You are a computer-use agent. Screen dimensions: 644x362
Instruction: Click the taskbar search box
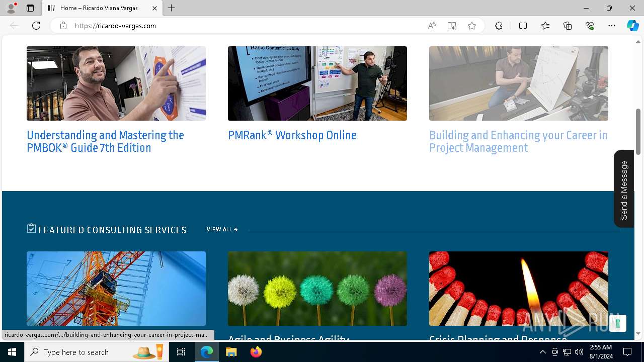97,352
